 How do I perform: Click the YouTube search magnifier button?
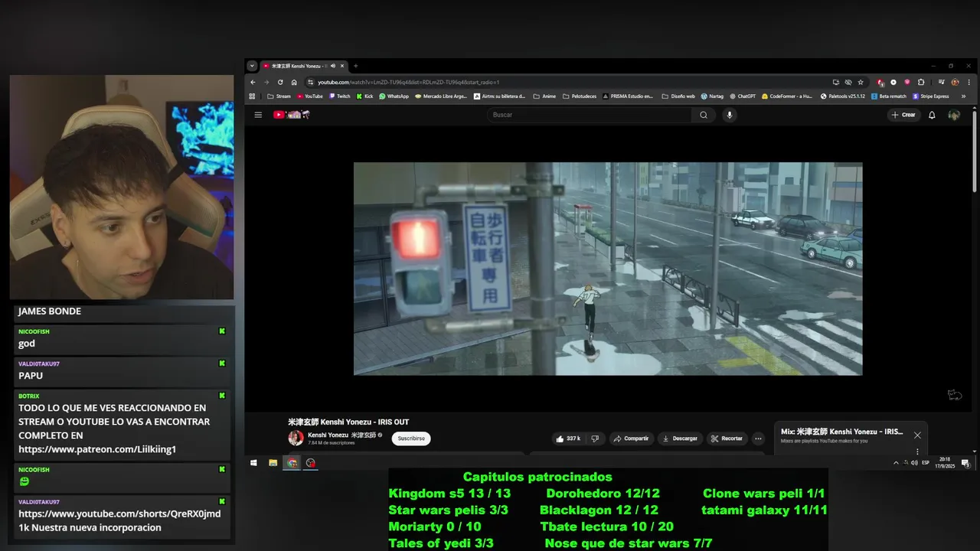tap(704, 115)
